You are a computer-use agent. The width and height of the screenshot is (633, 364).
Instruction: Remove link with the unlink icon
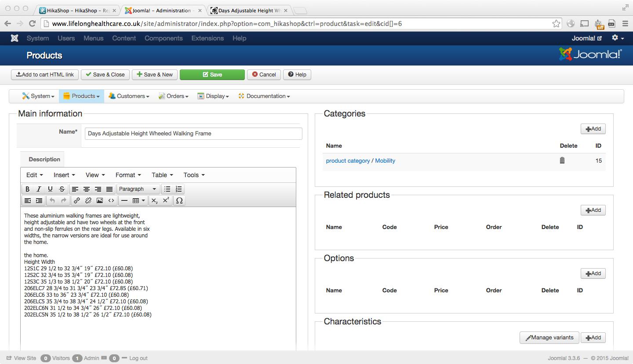pos(88,200)
